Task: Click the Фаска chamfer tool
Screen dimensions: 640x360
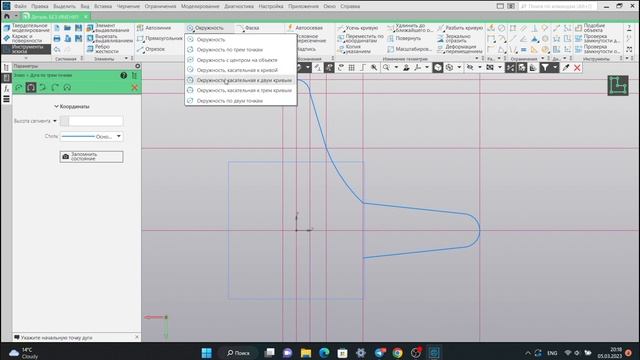Action: tap(248, 28)
